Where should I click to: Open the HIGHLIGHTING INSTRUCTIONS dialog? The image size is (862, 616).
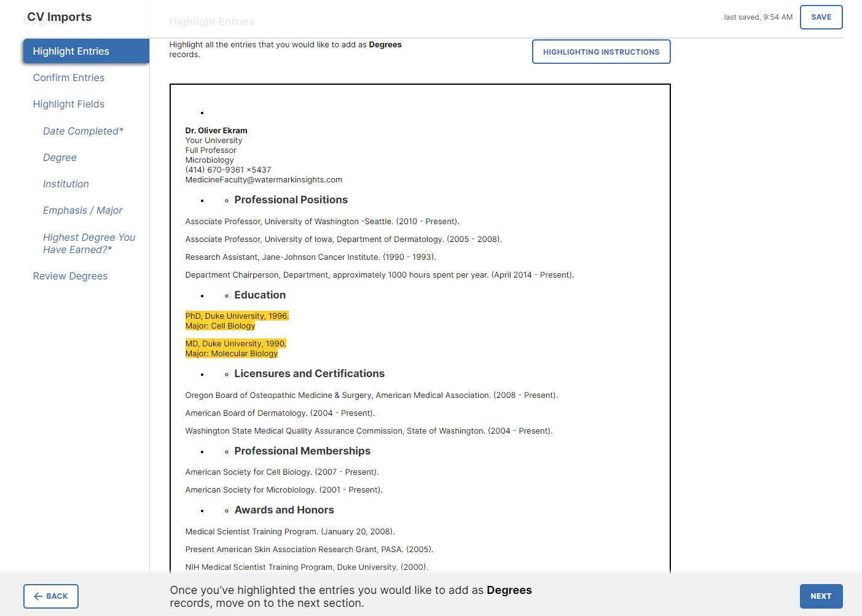(601, 52)
